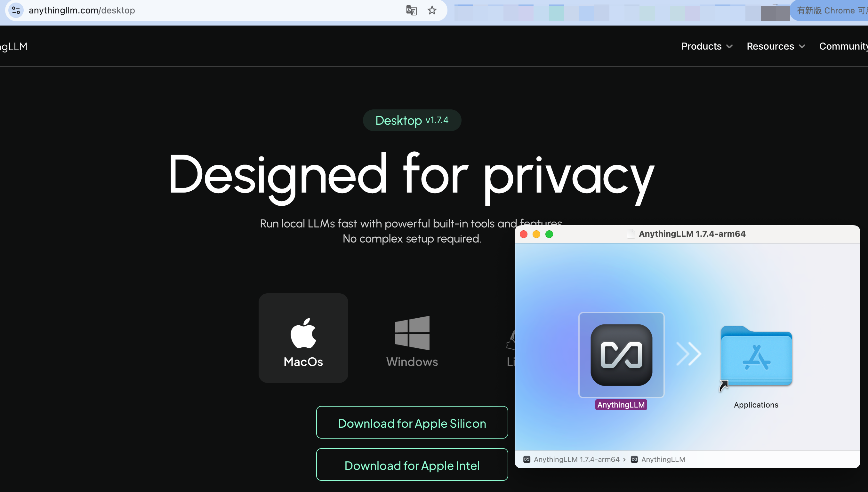
Task: Click the document proxy icon in window title
Action: point(631,234)
